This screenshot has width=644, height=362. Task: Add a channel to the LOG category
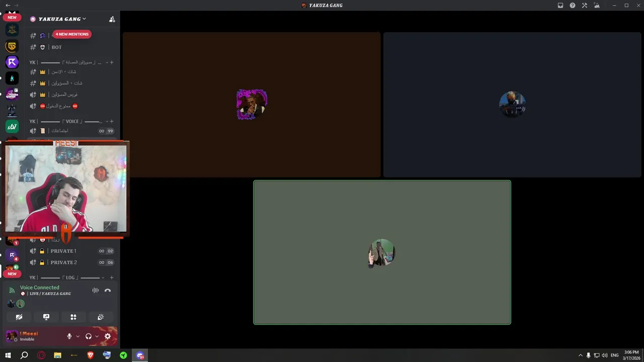point(112,278)
